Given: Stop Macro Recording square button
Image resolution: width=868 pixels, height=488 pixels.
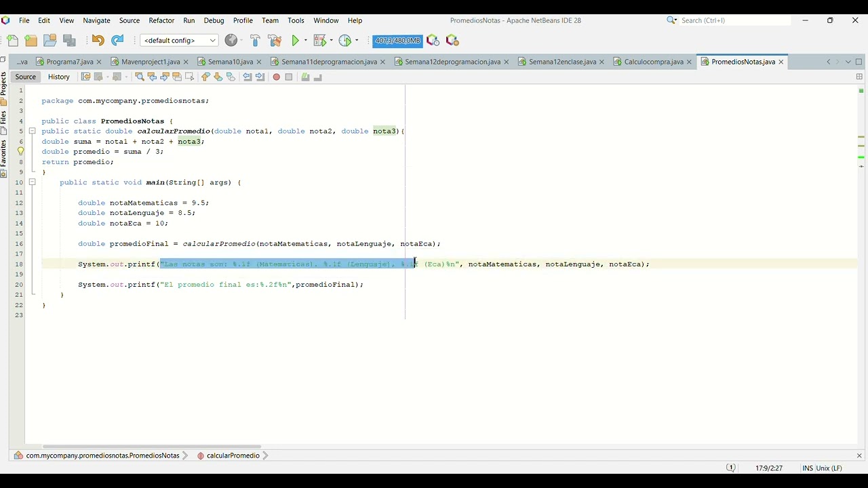Looking at the screenshot, I should point(289,77).
